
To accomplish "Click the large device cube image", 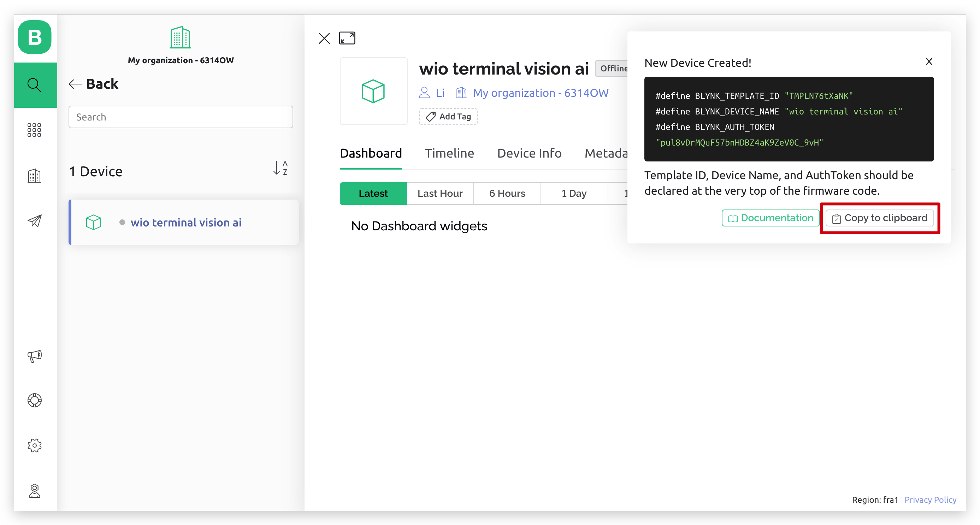I will [x=373, y=91].
